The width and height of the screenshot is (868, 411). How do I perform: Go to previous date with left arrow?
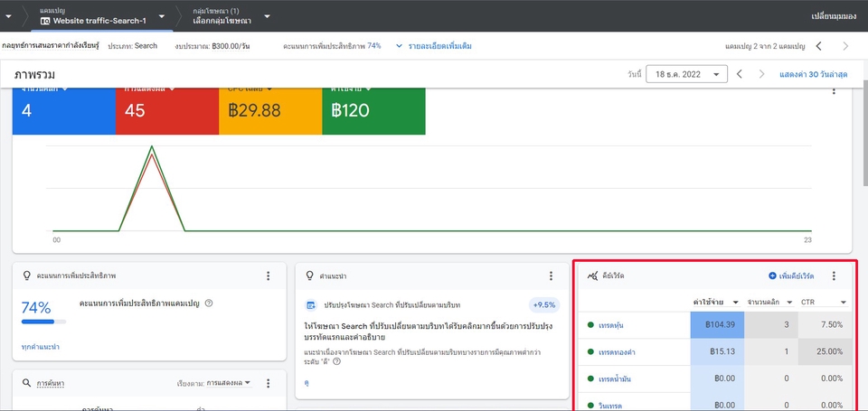point(739,74)
